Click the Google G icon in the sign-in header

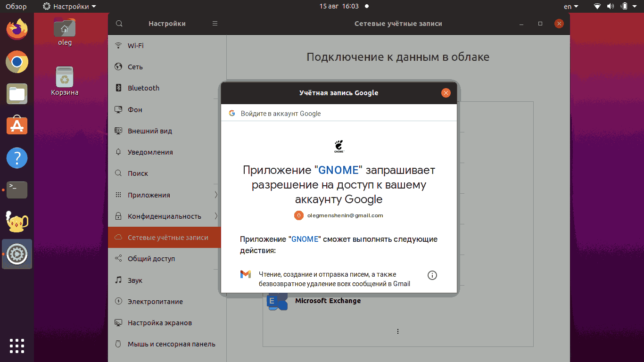[232, 113]
